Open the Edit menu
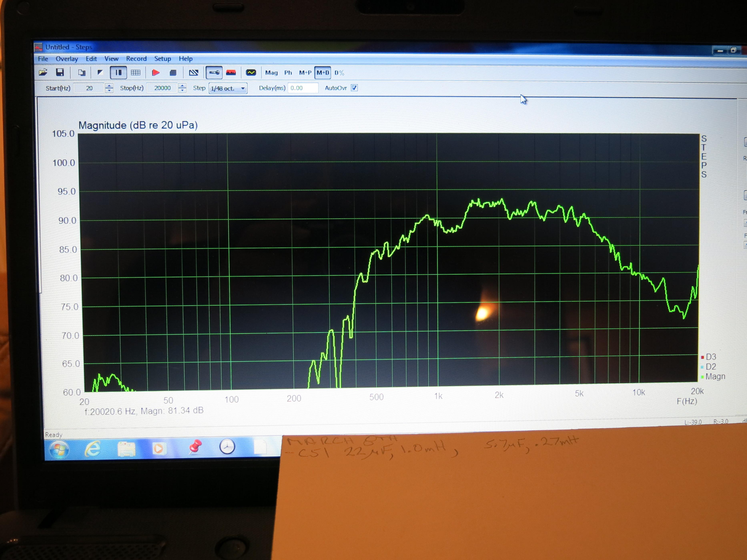The image size is (747, 560). coord(91,59)
